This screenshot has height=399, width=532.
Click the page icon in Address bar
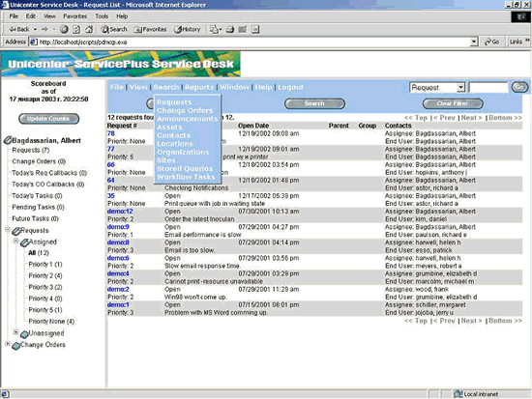33,43
